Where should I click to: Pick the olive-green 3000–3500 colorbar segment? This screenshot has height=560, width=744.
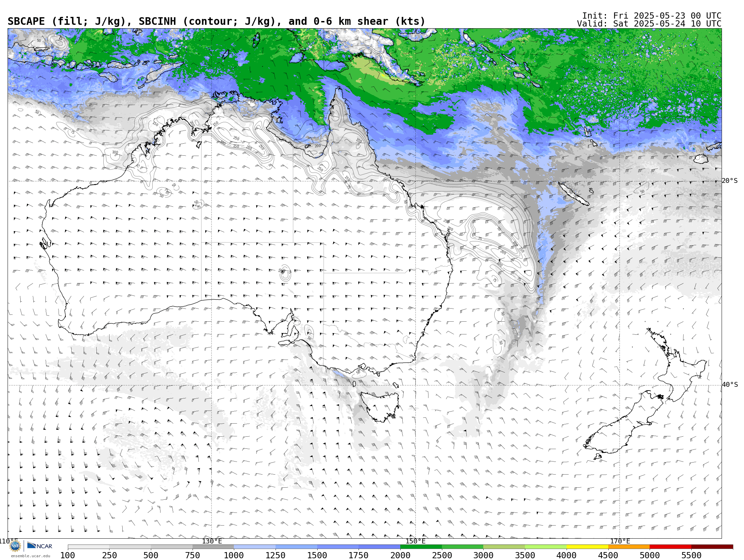[x=504, y=547]
